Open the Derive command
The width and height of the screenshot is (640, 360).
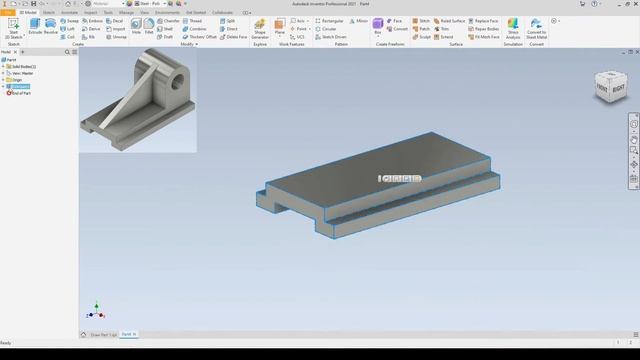click(x=91, y=29)
